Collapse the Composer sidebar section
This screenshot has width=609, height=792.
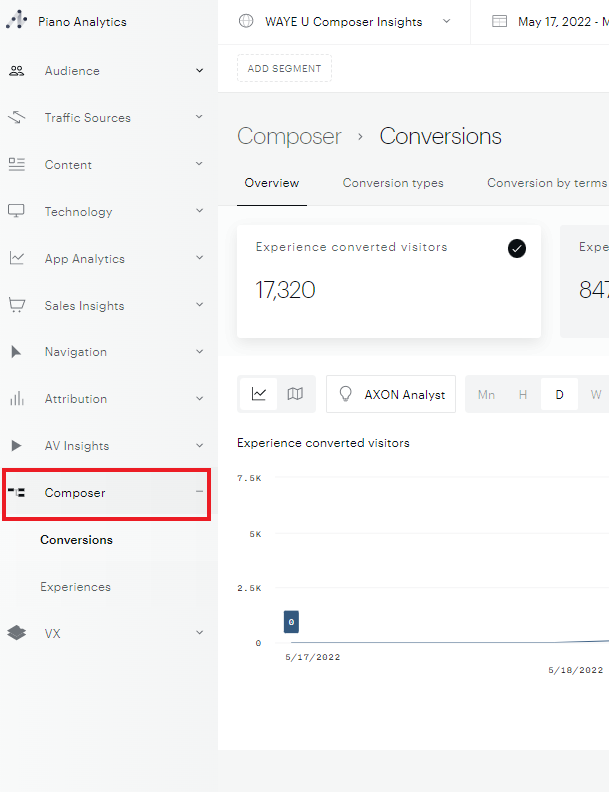click(x=199, y=492)
